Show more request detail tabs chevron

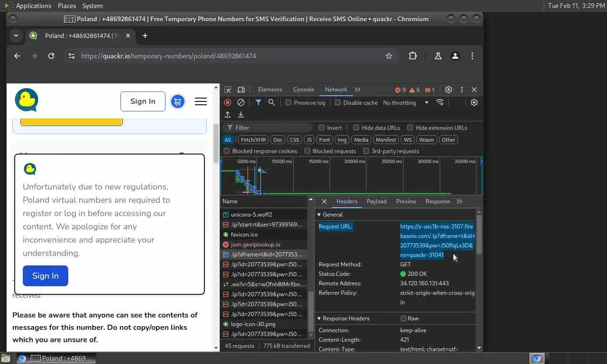pyautogui.click(x=460, y=201)
